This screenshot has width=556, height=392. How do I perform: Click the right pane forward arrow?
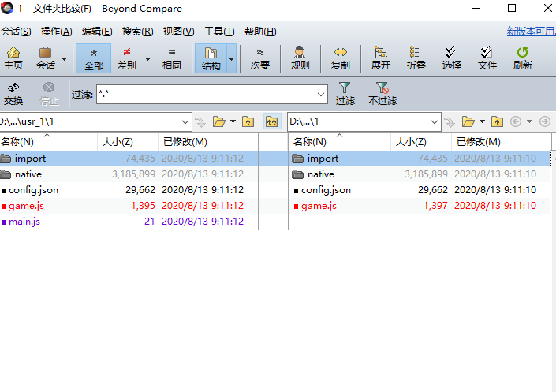[x=545, y=121]
